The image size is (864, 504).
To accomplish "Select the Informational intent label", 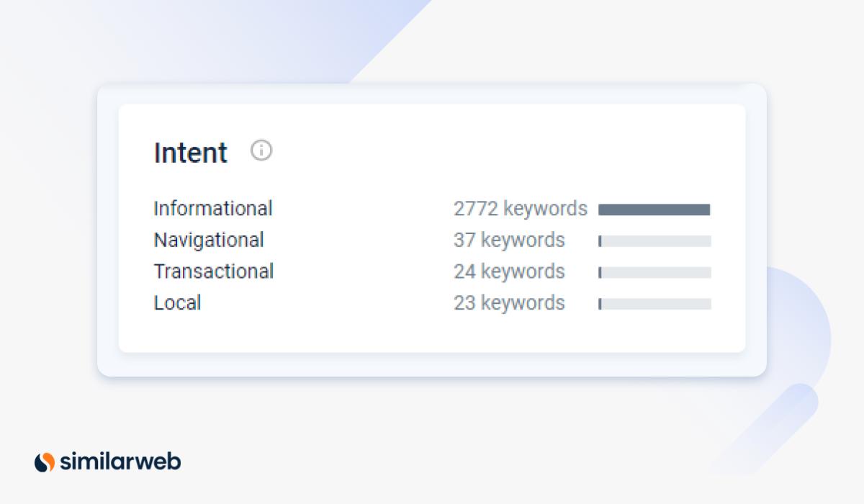I will (x=213, y=209).
